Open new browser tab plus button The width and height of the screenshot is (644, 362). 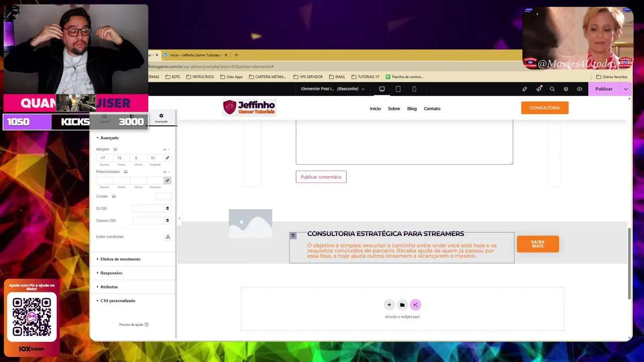tap(236, 55)
